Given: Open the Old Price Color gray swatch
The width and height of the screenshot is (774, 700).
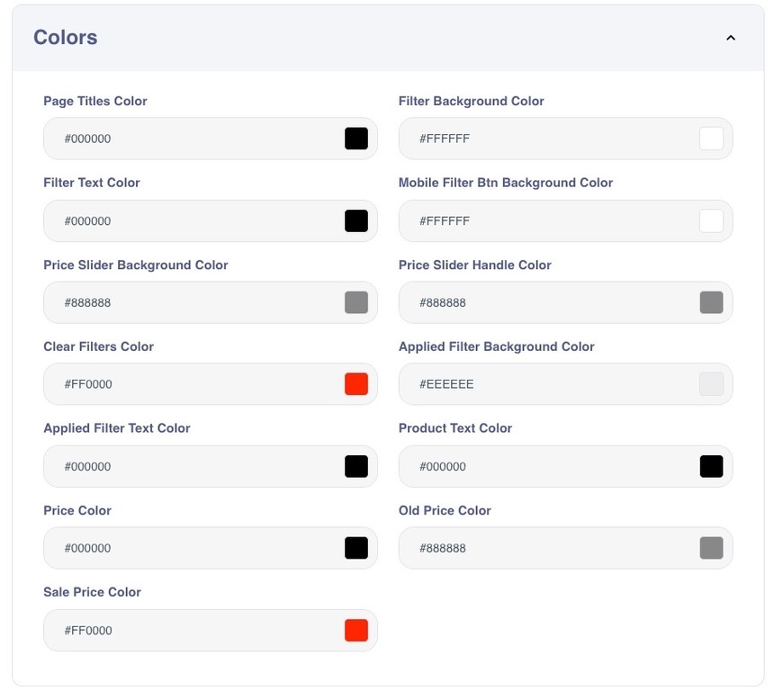Looking at the screenshot, I should [711, 548].
